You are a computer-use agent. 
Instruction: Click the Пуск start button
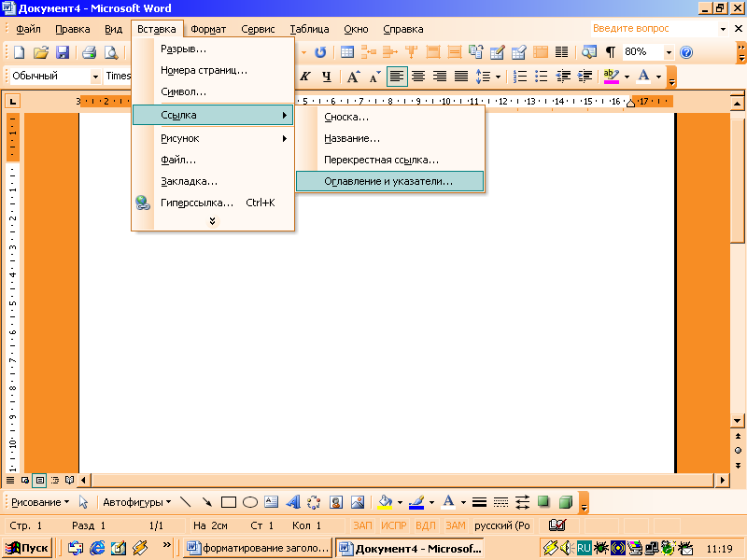tap(27, 548)
